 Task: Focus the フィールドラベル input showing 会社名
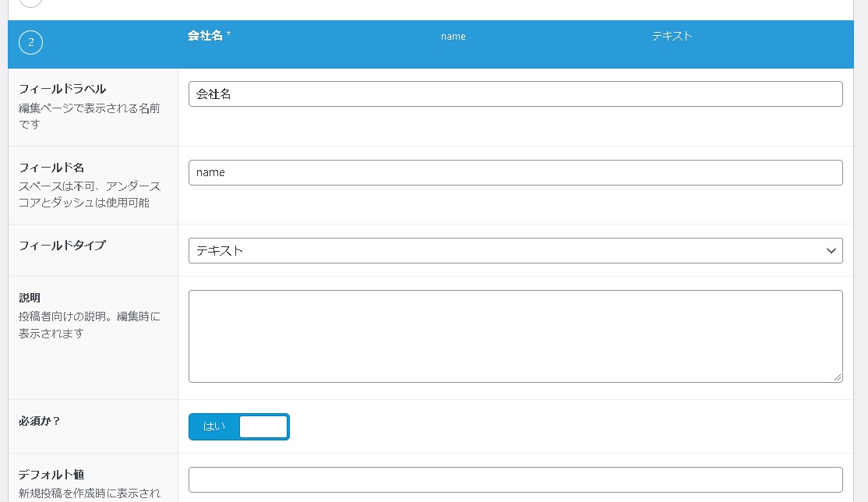pos(516,94)
